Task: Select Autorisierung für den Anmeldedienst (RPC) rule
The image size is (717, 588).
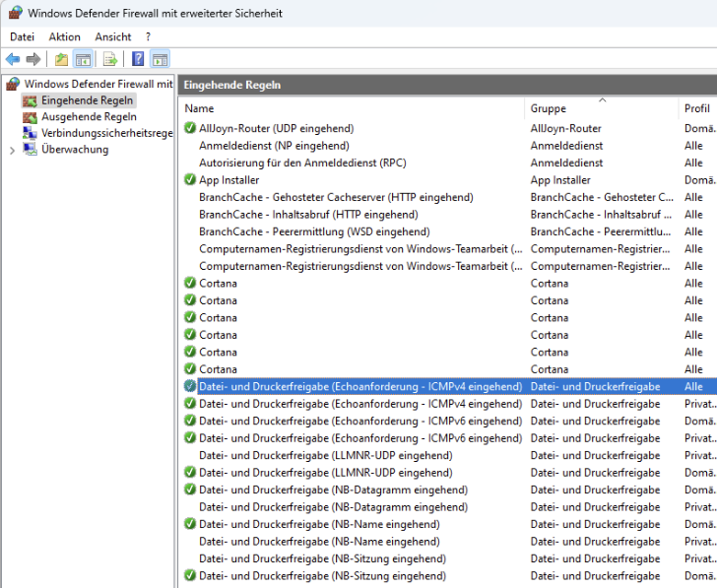Action: (302, 163)
